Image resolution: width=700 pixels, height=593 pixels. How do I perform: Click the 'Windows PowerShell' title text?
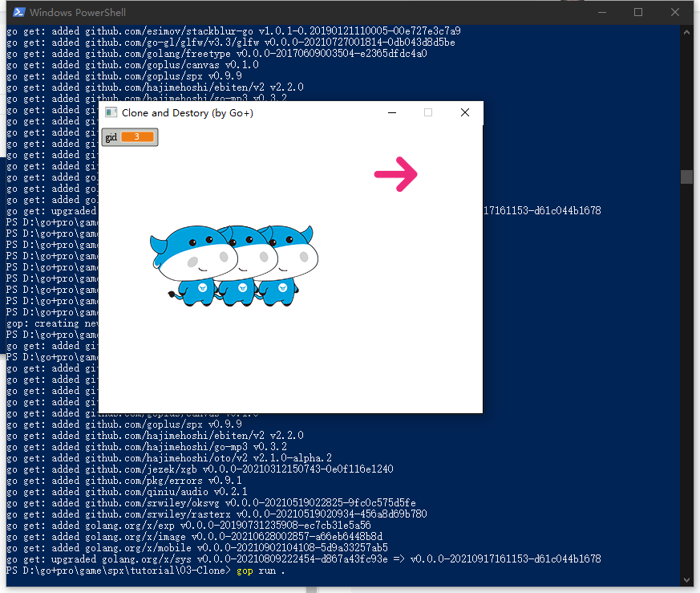pyautogui.click(x=78, y=13)
